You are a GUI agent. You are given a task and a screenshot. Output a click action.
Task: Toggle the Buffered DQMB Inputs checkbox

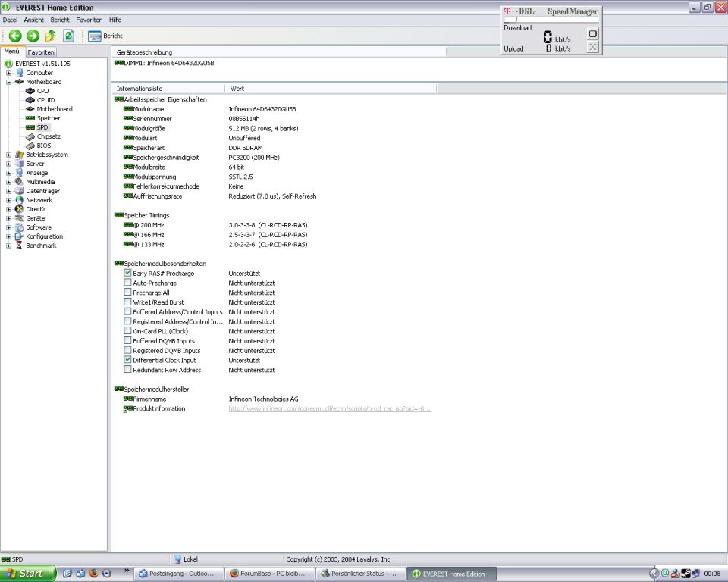point(127,341)
